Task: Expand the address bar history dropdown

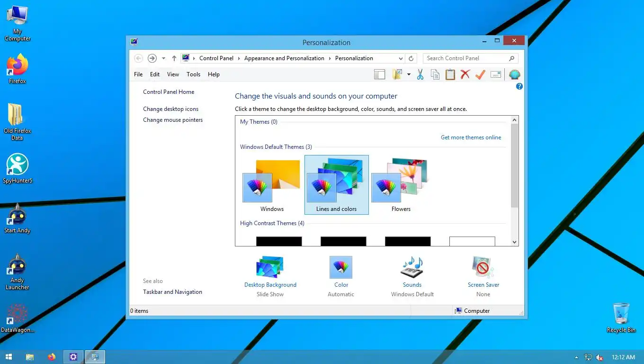Action: pyautogui.click(x=401, y=58)
